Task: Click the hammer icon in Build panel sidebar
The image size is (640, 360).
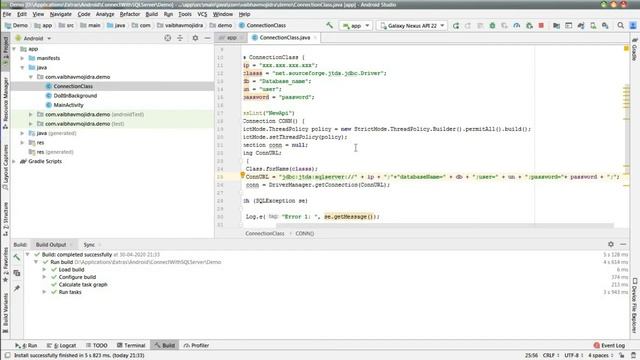Action: tap(17, 258)
